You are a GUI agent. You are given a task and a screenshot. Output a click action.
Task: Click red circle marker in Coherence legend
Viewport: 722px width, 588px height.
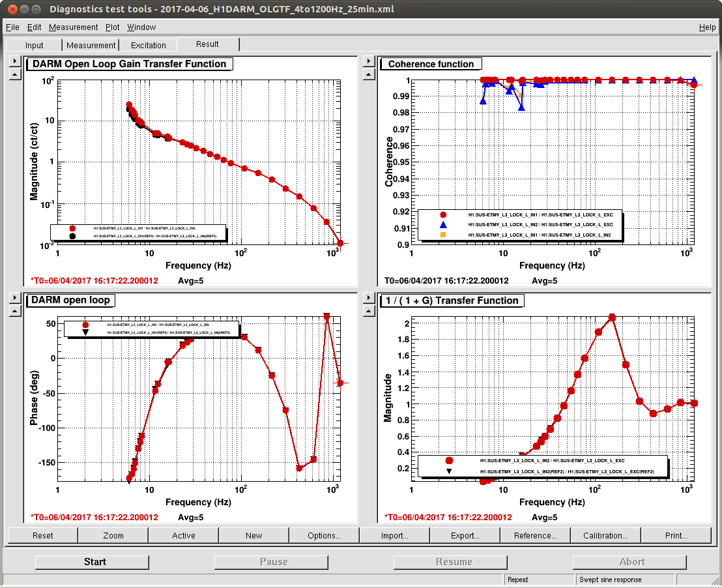click(x=443, y=214)
